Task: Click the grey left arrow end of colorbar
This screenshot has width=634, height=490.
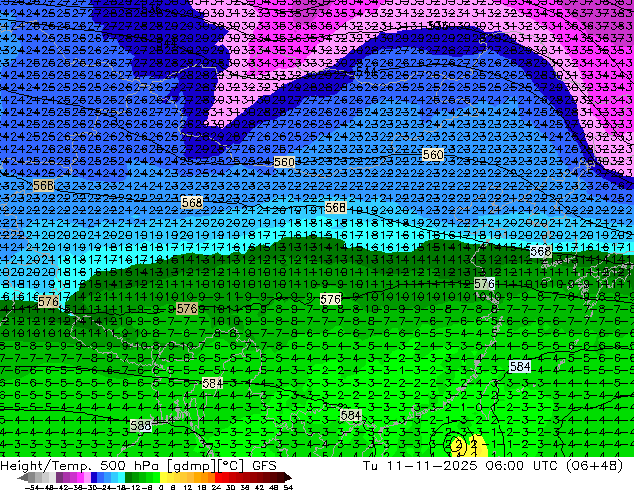Action: tap(23, 477)
